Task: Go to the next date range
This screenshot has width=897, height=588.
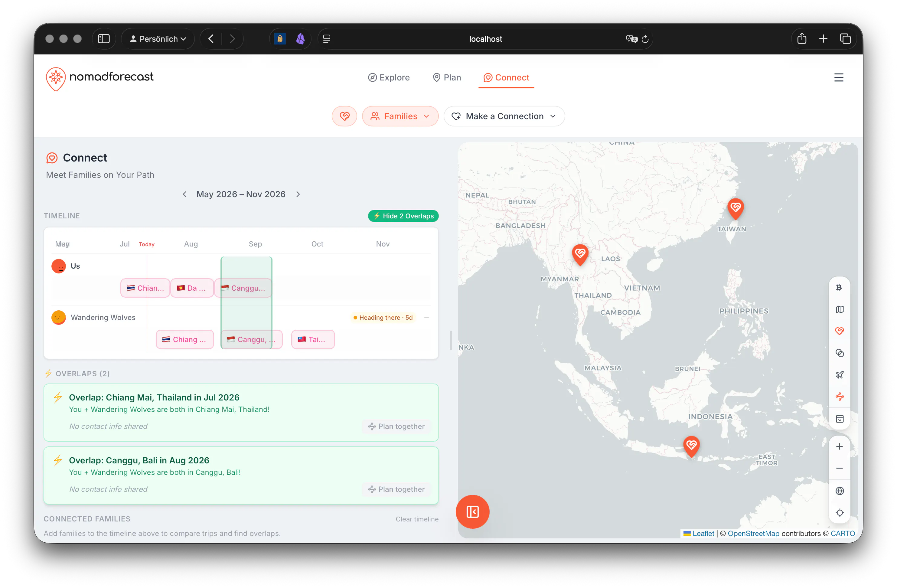Action: [298, 194]
